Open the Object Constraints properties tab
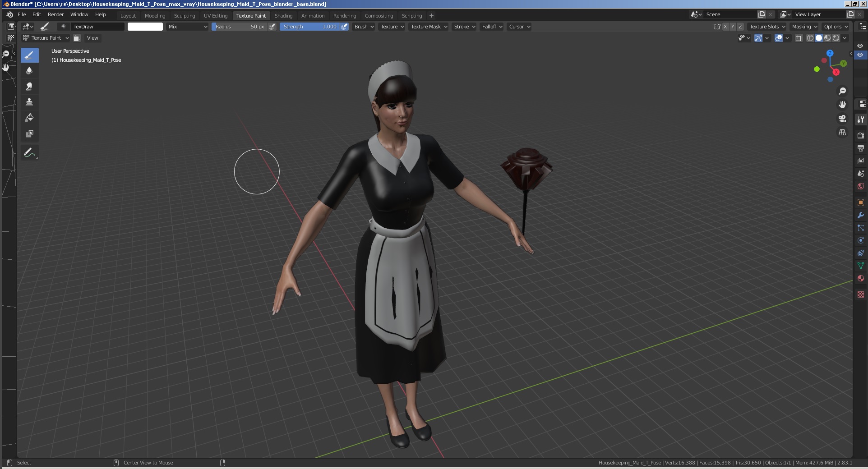868x469 pixels. (861, 253)
